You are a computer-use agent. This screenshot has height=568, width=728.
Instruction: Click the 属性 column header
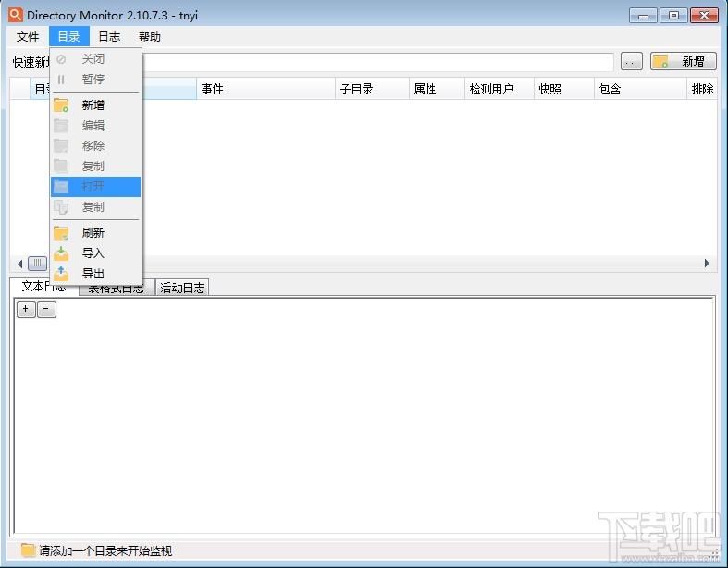point(437,89)
